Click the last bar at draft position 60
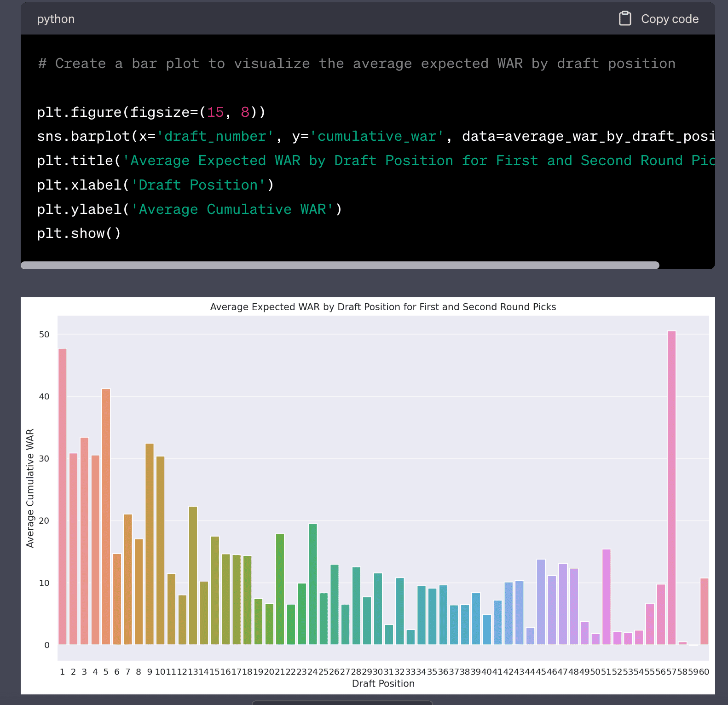Image resolution: width=728 pixels, height=705 pixels. 704,611
